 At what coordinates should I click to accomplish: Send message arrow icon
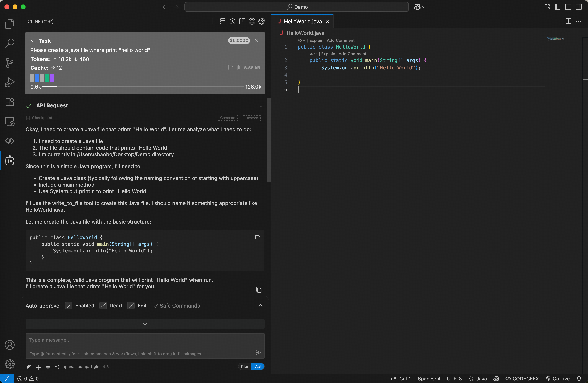click(x=258, y=352)
